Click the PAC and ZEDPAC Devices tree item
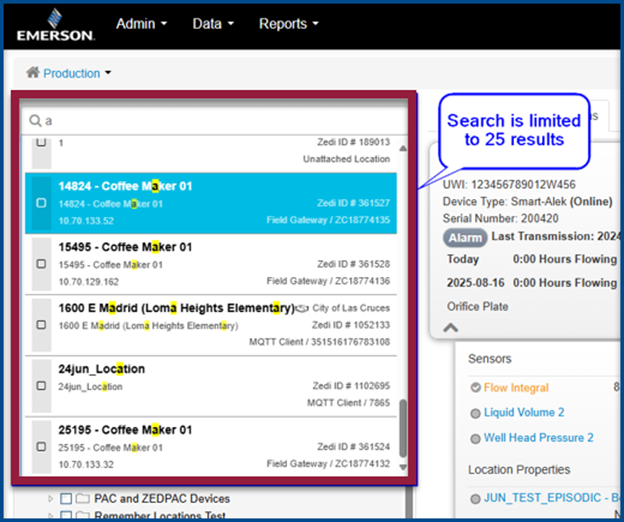The height and width of the screenshot is (522, 624). 162,498
